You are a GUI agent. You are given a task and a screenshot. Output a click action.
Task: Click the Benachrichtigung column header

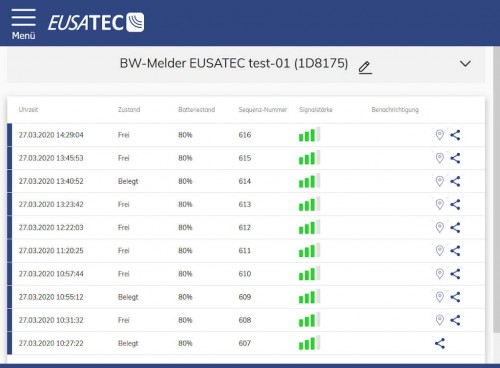pyautogui.click(x=395, y=110)
